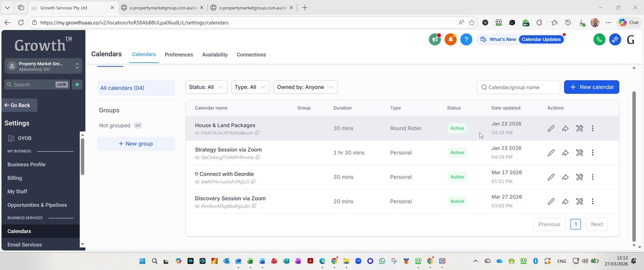The width and height of the screenshot is (644, 270).
Task: Open three-dot menu for Discovery Session row
Action: pos(593,201)
